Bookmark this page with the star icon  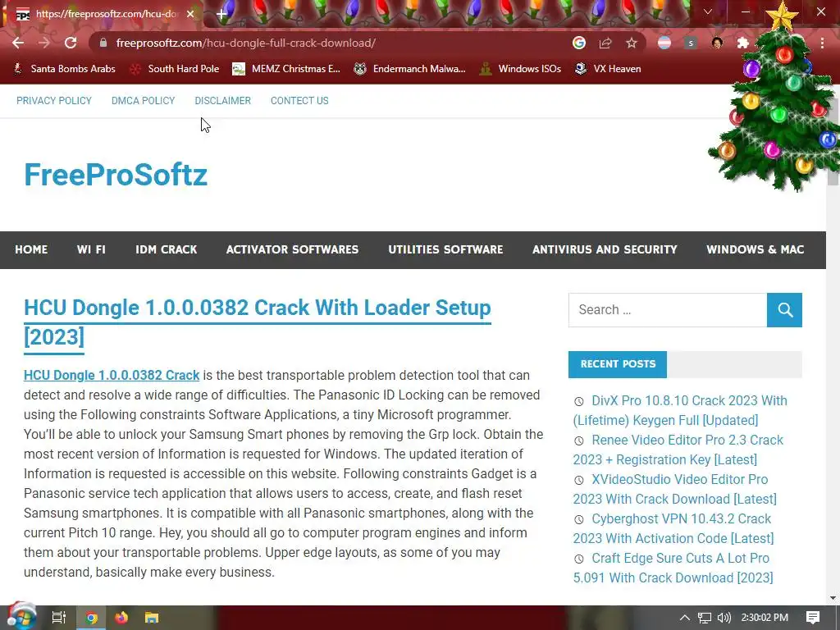coord(632,43)
